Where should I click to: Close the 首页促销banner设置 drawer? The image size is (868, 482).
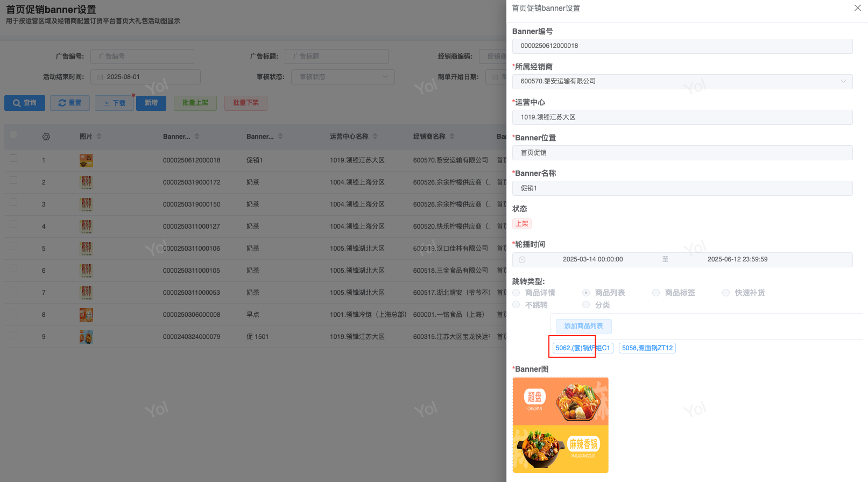(857, 8)
